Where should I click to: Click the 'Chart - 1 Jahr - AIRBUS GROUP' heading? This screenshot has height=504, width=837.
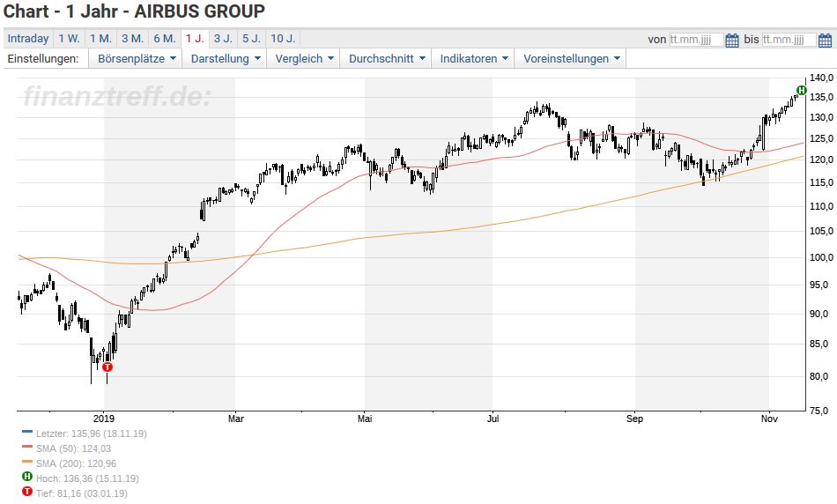click(134, 11)
